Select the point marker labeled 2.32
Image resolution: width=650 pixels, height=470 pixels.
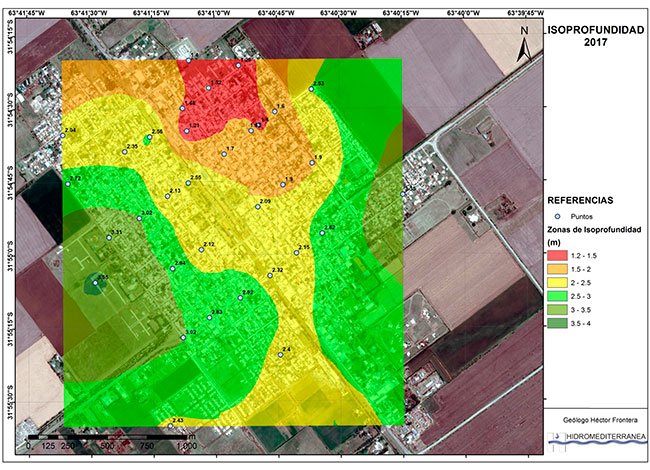tap(270, 276)
